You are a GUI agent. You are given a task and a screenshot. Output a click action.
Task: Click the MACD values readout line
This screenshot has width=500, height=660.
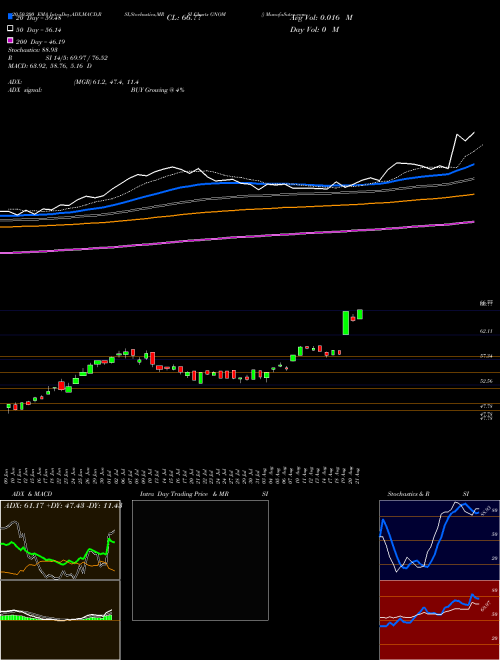click(x=50, y=66)
